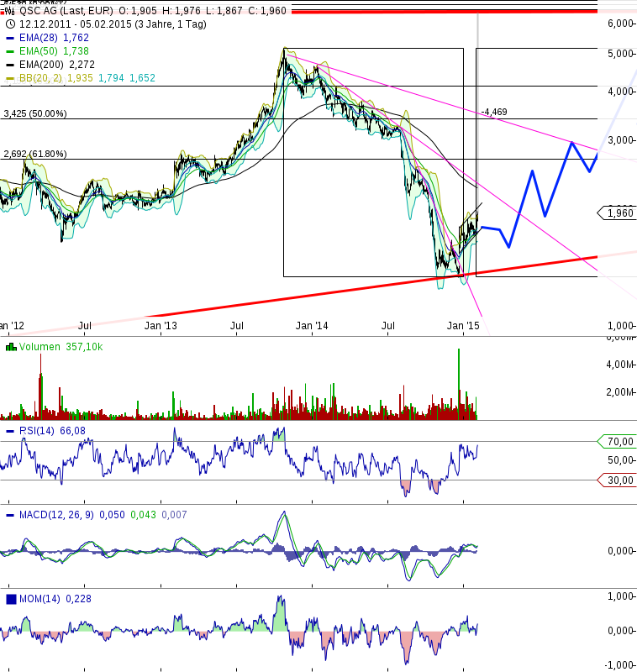637x672 pixels.
Task: Click the EMA(50) 1,738 label
Action: point(54,51)
